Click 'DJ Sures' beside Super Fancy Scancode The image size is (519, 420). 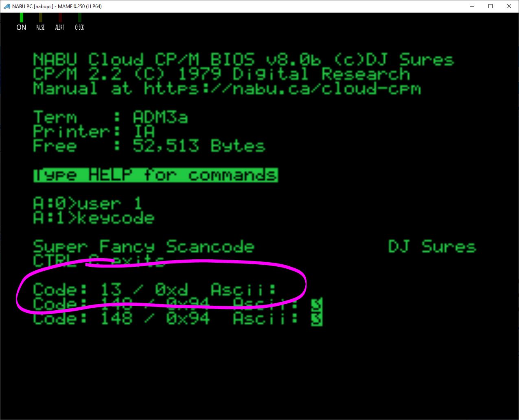[432, 247]
